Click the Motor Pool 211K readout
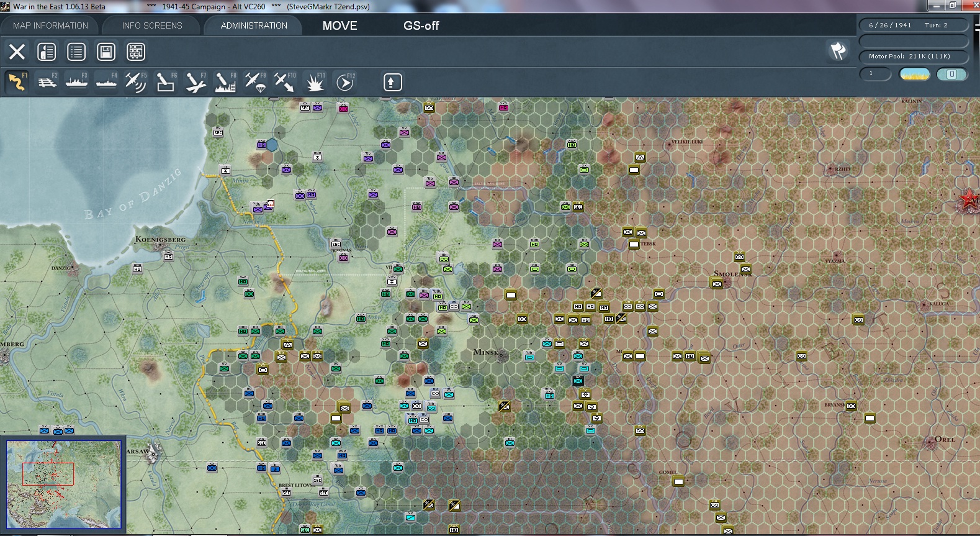This screenshot has width=980, height=536. click(913, 56)
